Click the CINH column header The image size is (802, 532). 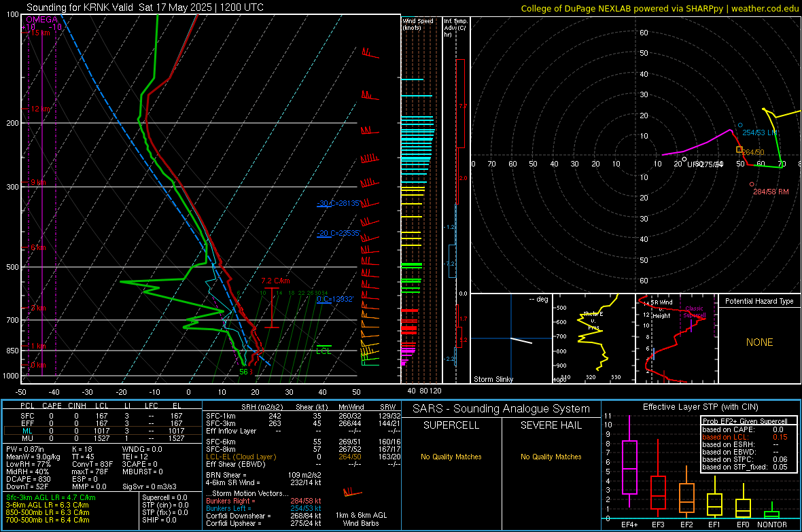pos(77,406)
